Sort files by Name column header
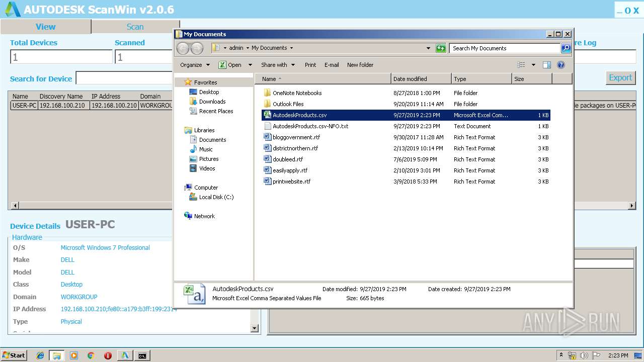 point(323,79)
